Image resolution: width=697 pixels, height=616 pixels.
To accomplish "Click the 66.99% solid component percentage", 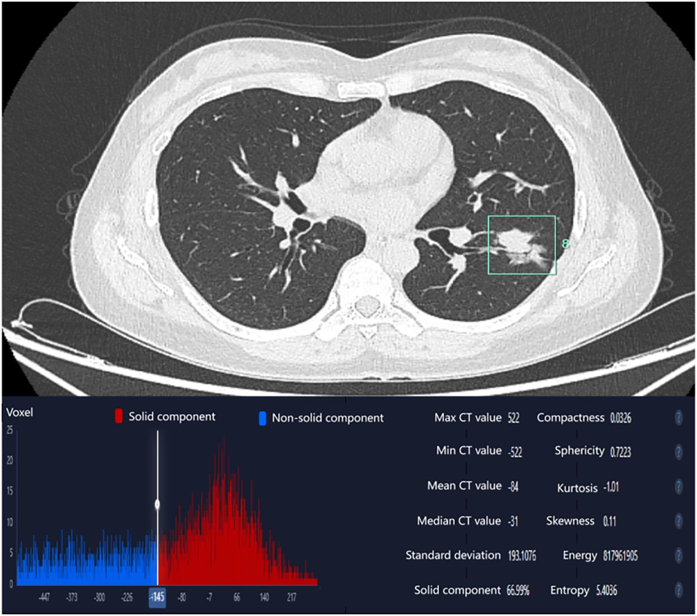I will tap(518, 590).
